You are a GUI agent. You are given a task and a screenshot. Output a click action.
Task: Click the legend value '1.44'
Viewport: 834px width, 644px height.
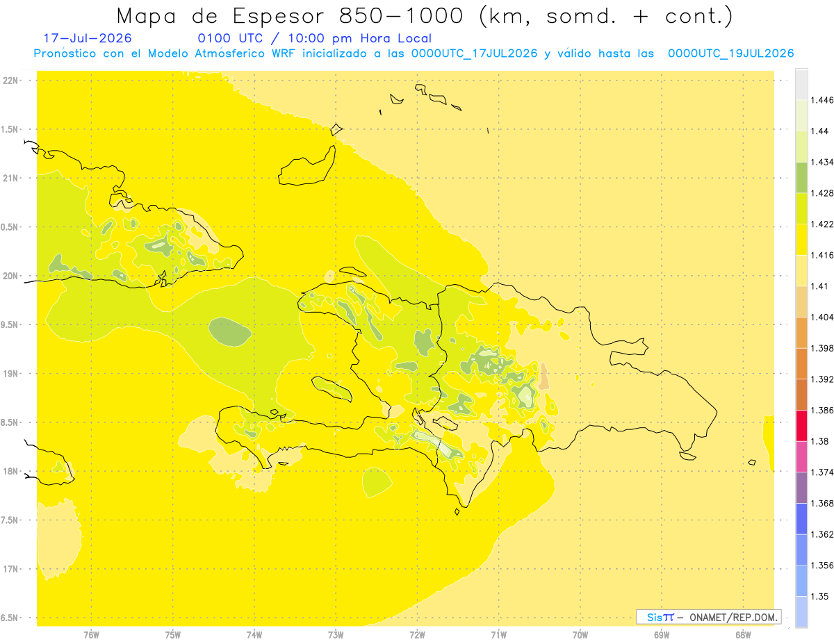tap(819, 131)
